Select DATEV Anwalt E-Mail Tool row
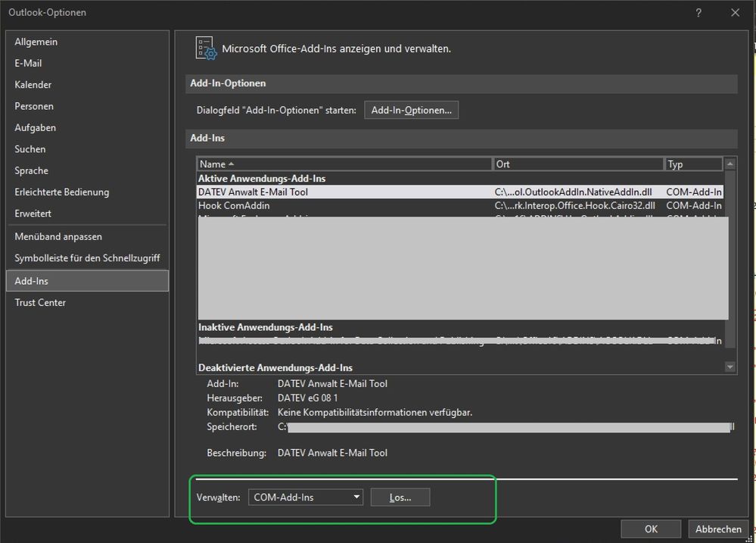 (x=254, y=192)
